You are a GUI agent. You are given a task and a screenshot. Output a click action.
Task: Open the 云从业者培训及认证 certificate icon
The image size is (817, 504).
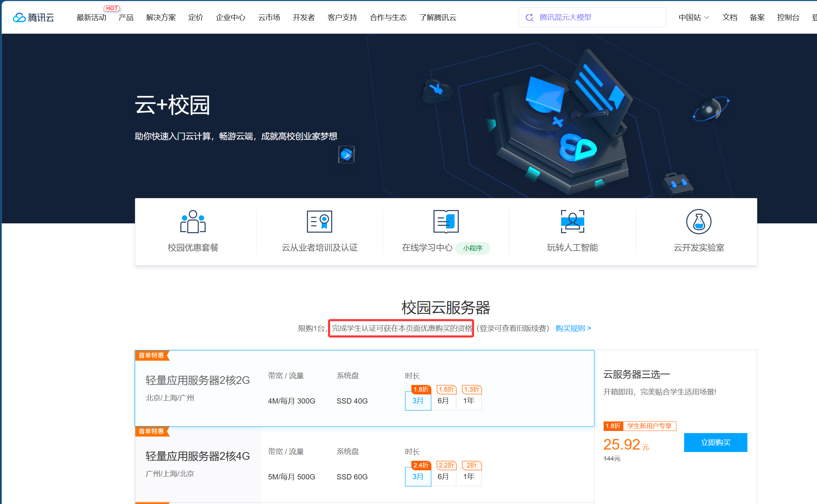(320, 222)
